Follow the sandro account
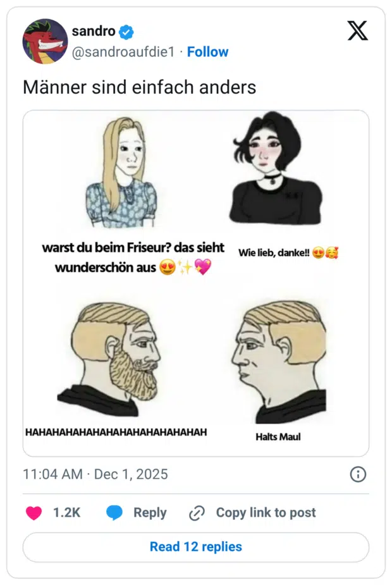 (208, 52)
